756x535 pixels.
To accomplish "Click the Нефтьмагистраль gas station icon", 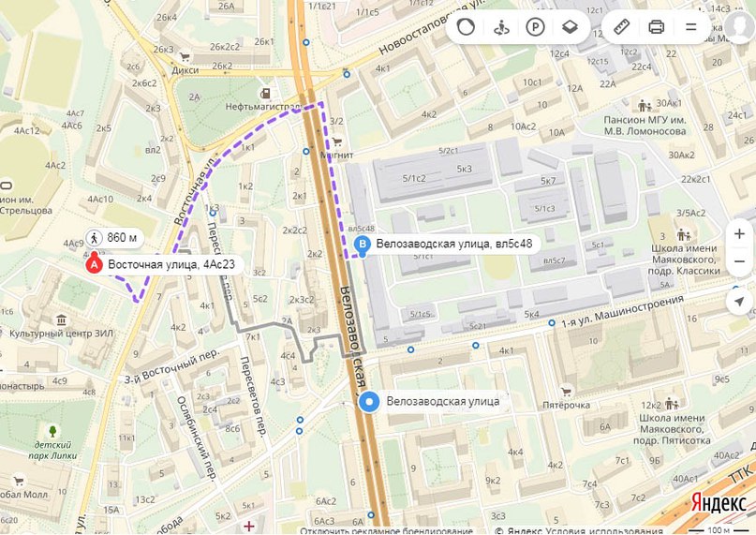I will click(266, 93).
